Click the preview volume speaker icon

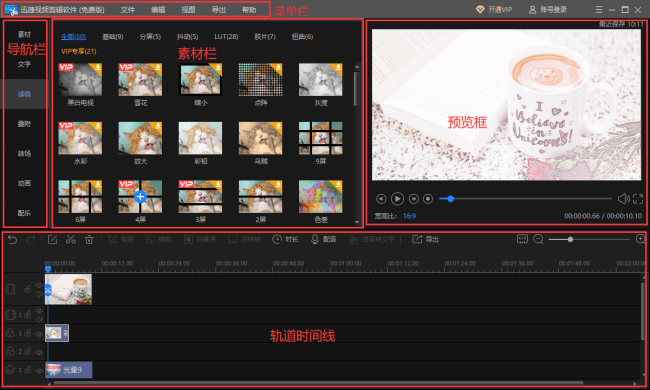pyautogui.click(x=623, y=199)
